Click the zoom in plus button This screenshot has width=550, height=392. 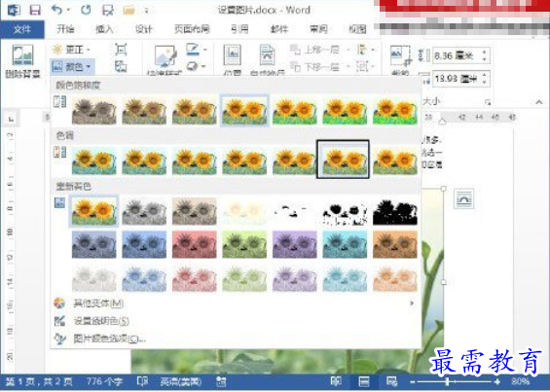pos(497,381)
